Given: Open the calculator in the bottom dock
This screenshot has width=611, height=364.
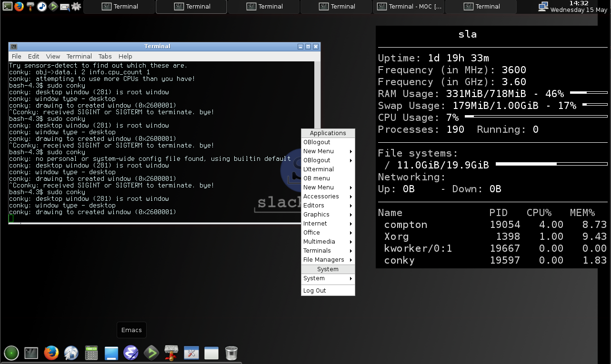Looking at the screenshot, I should (91, 353).
